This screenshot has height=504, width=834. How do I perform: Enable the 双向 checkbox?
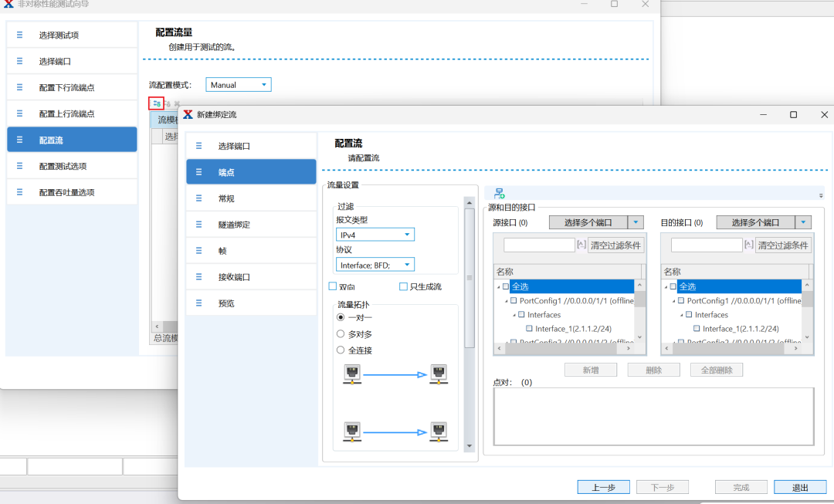pos(333,287)
